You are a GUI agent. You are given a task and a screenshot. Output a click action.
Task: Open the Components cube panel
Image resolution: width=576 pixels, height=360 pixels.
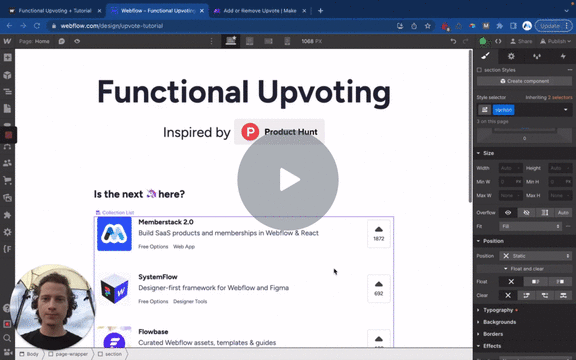7,75
